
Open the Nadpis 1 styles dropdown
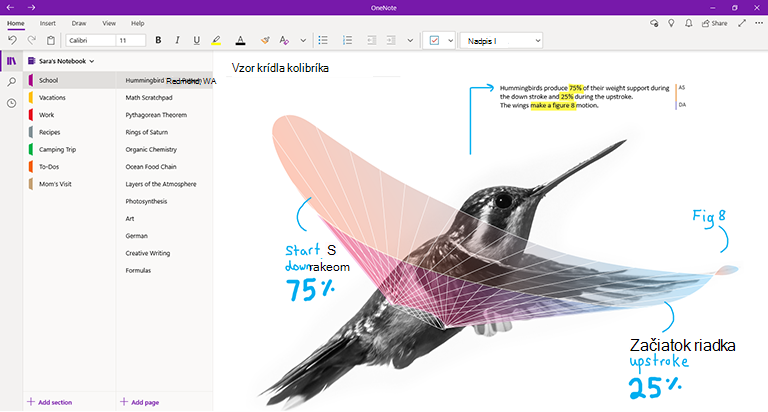point(501,41)
